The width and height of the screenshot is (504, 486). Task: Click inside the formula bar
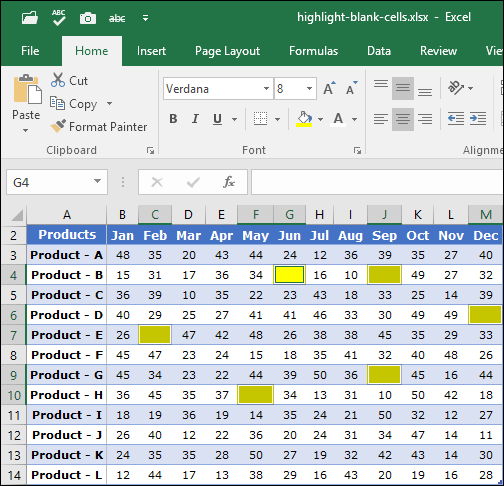(377, 182)
